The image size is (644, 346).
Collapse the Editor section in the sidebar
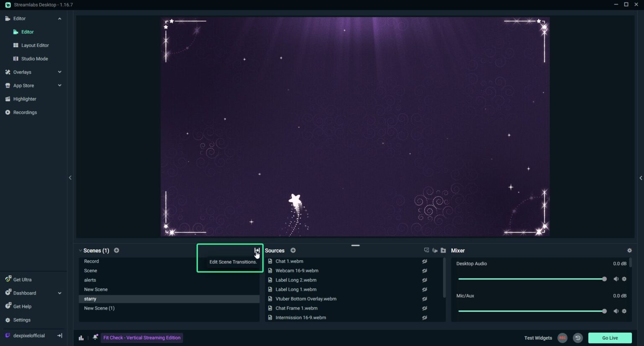[x=60, y=18]
